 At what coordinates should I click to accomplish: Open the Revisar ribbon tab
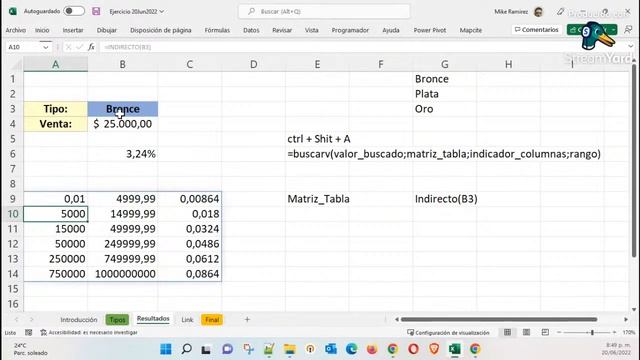282,30
